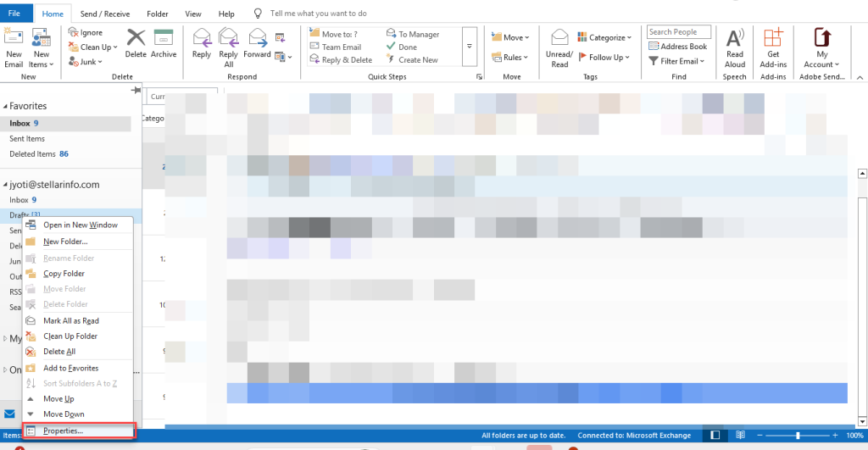The width and height of the screenshot is (868, 450).
Task: Select Team Email quick step
Action: (x=336, y=47)
